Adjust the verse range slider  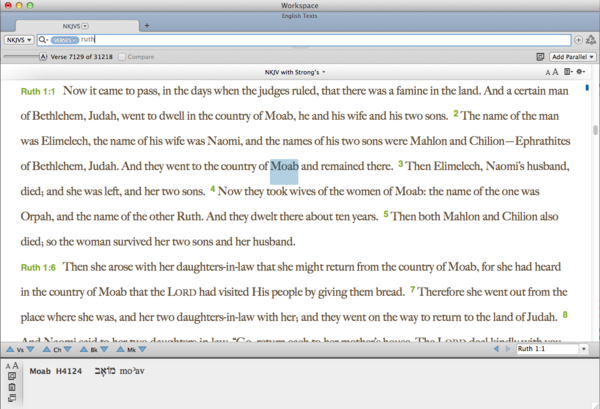coord(22,57)
